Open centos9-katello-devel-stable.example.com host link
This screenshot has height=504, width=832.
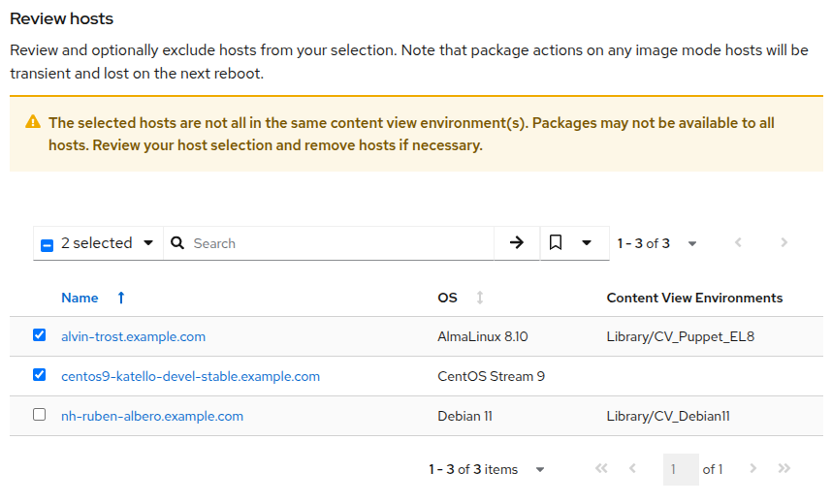pos(190,376)
